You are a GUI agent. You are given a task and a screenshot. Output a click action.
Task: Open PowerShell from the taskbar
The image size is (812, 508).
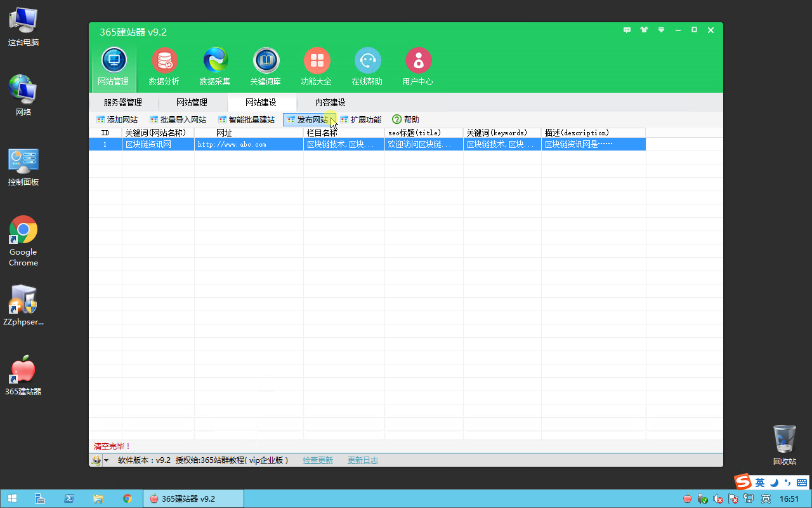69,498
